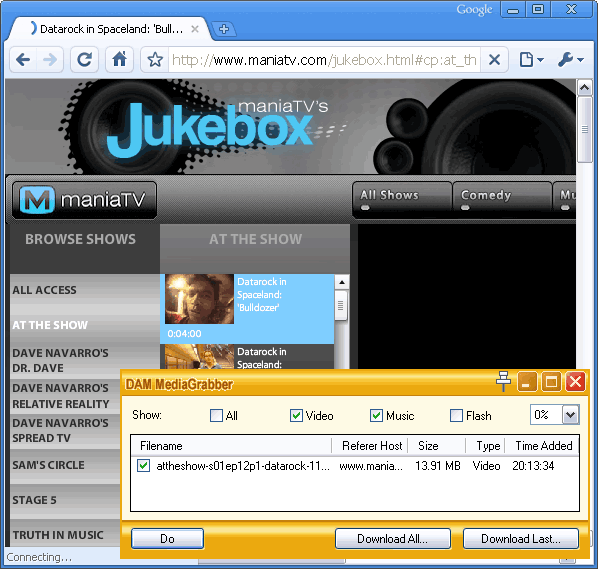Go forward with the browser forward arrow
This screenshot has width=598, height=569.
pos(50,59)
